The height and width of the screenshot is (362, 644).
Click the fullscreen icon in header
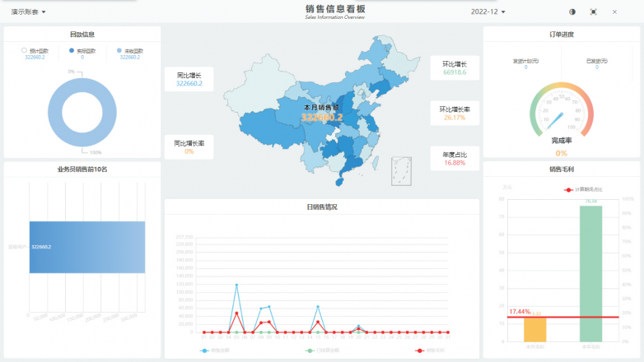(593, 12)
